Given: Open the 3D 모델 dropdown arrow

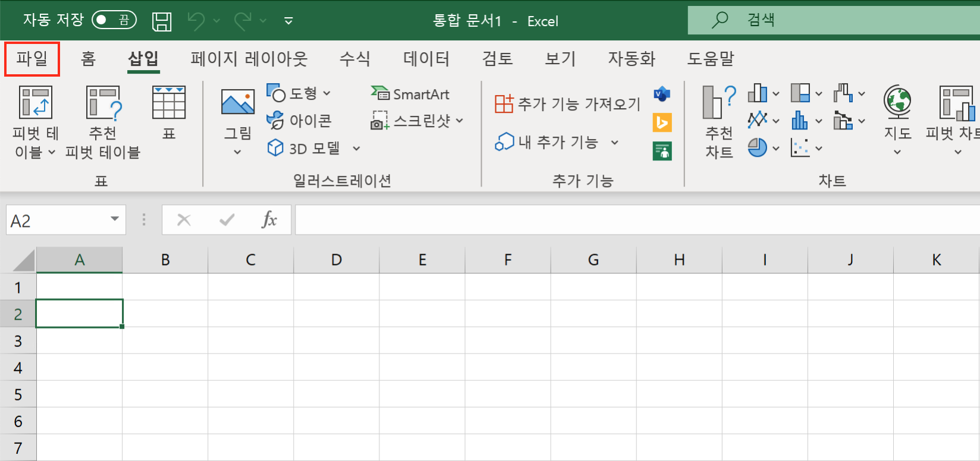Looking at the screenshot, I should tap(356, 149).
